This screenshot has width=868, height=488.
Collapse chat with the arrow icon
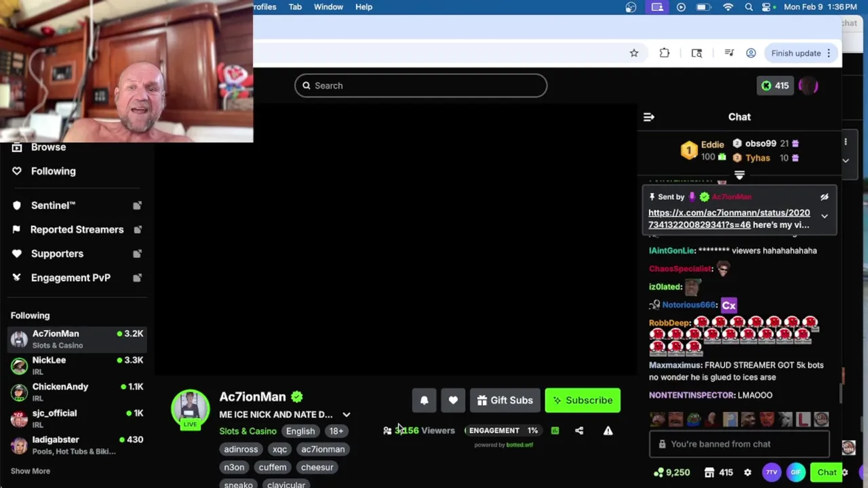[649, 117]
